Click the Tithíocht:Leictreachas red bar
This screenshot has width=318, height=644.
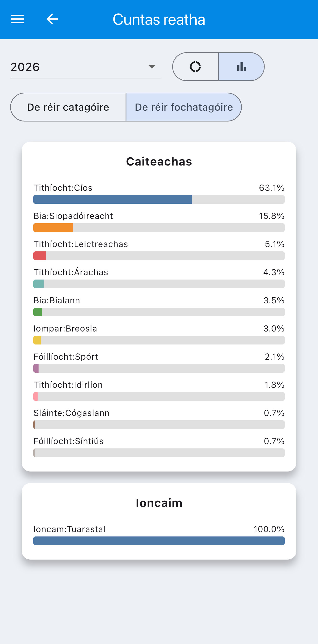coord(40,256)
